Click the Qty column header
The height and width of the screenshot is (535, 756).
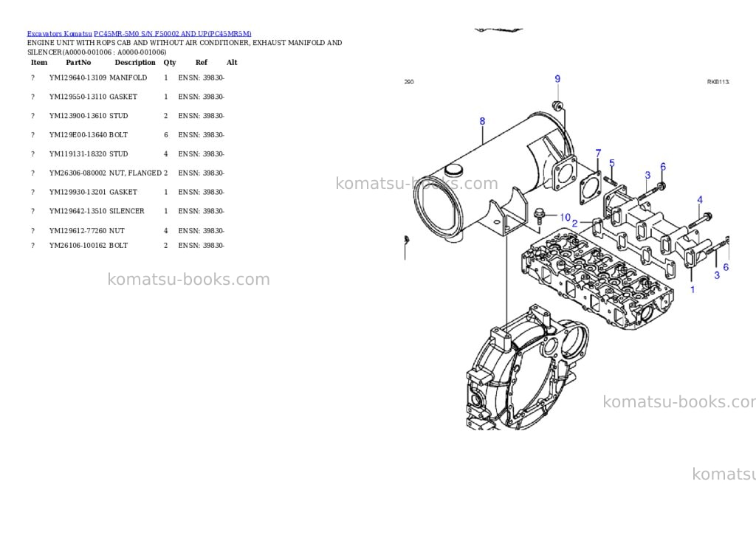pos(170,63)
